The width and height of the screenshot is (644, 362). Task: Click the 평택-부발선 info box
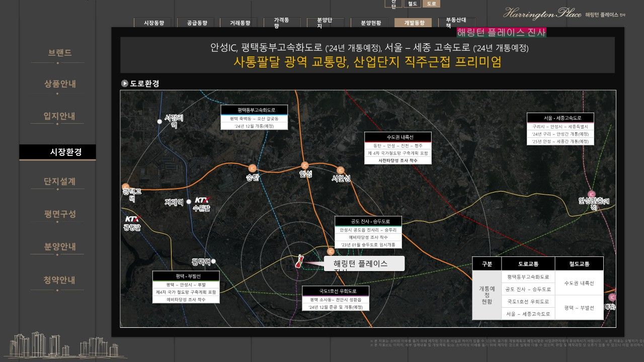click(x=186, y=288)
